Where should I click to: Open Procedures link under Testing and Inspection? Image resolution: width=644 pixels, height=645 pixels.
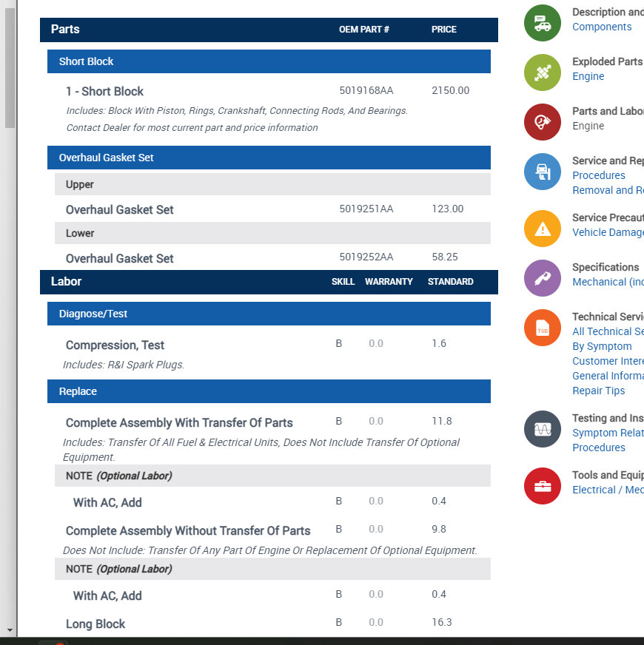click(x=598, y=448)
